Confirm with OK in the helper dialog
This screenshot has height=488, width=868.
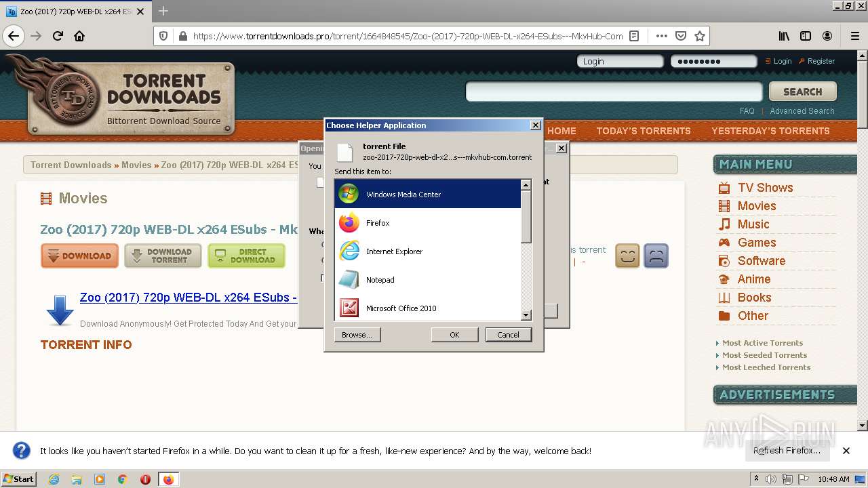pyautogui.click(x=454, y=335)
